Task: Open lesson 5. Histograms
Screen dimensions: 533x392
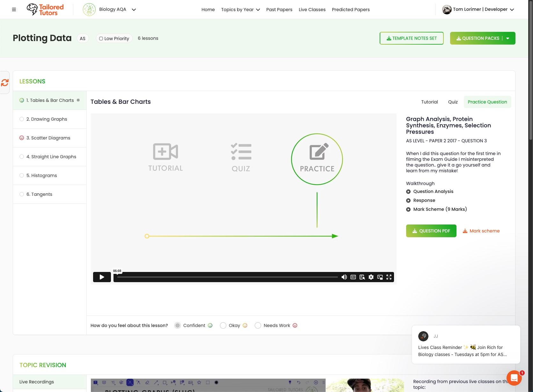Action: [50, 175]
